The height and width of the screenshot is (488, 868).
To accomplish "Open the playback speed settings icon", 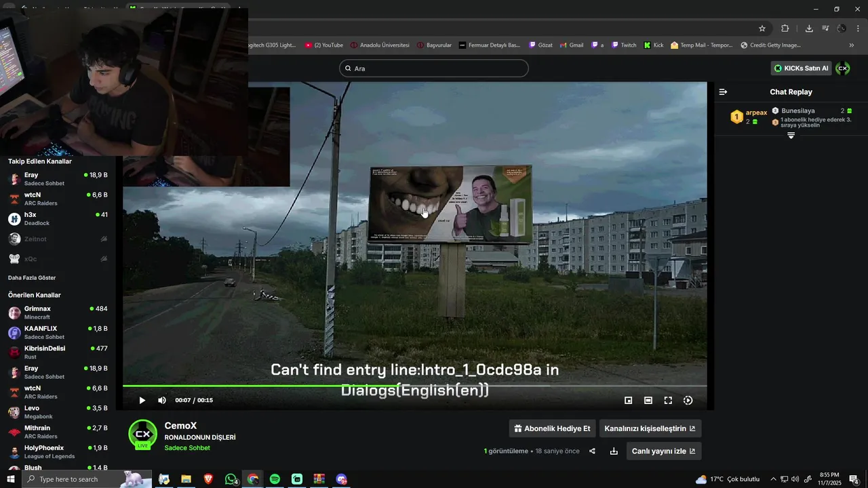I will pyautogui.click(x=688, y=401).
